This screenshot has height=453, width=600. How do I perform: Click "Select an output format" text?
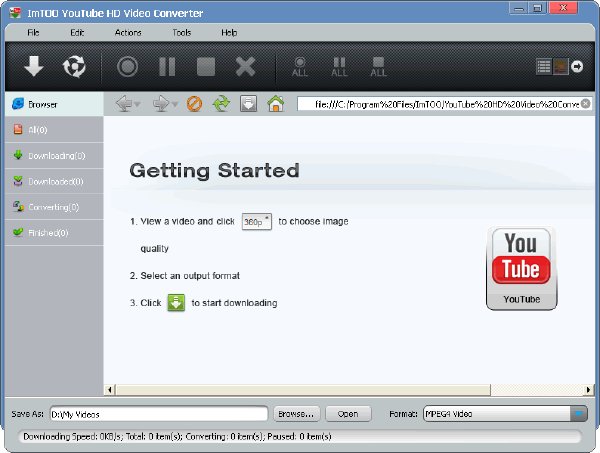190,276
